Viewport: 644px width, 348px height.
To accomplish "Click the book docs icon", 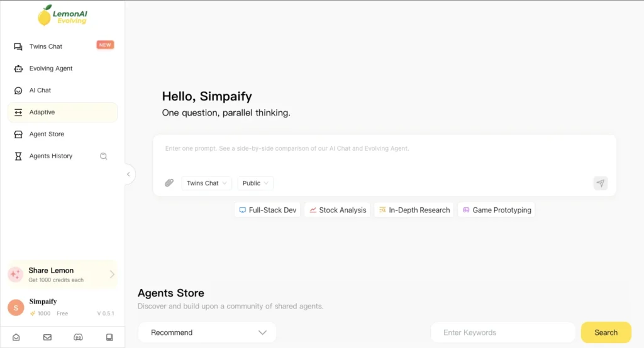I will point(109,337).
